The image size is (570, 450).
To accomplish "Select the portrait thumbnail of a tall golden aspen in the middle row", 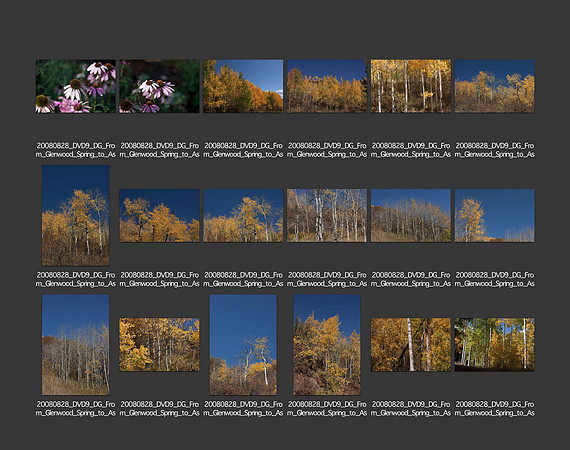I will click(x=76, y=216).
